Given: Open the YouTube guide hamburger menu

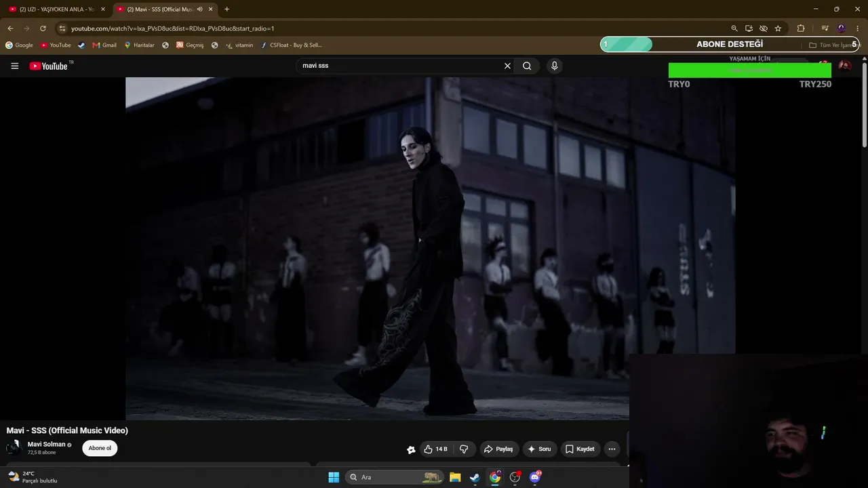Looking at the screenshot, I should pyautogui.click(x=14, y=66).
